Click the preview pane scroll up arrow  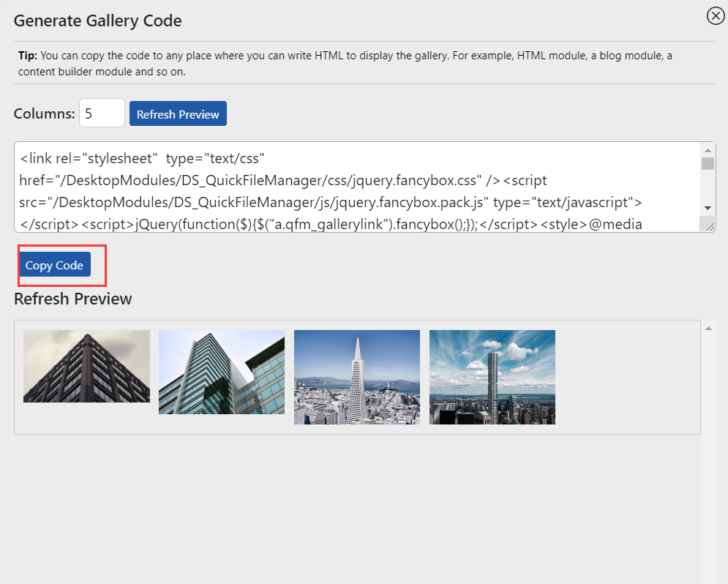click(708, 328)
